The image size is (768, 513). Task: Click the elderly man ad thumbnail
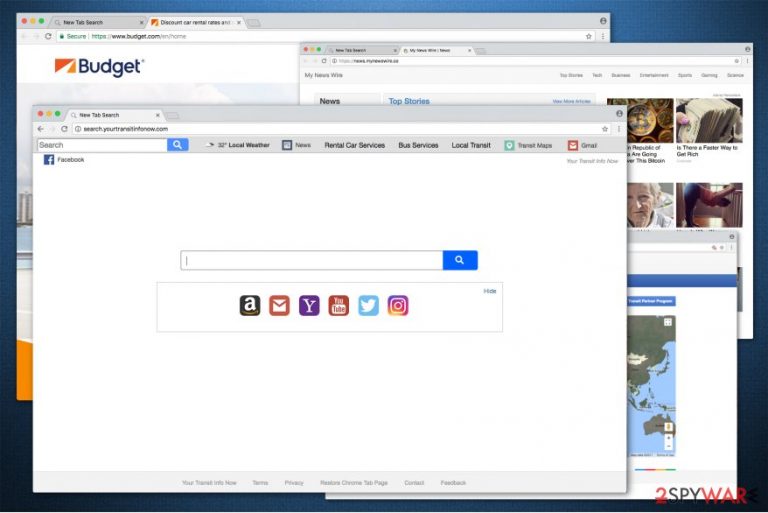coord(650,205)
